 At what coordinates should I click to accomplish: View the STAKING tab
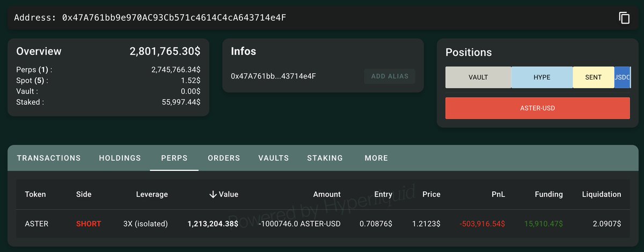(x=325, y=158)
